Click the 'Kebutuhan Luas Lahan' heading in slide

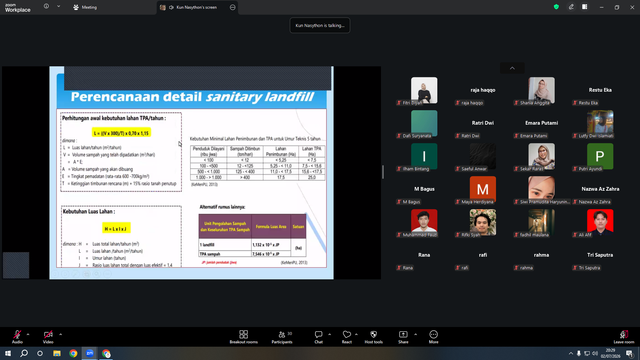click(89, 211)
